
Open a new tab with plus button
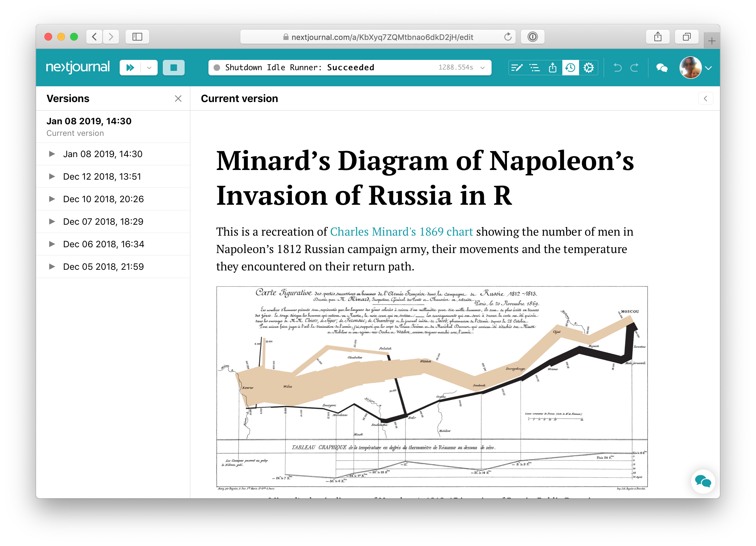[712, 41]
